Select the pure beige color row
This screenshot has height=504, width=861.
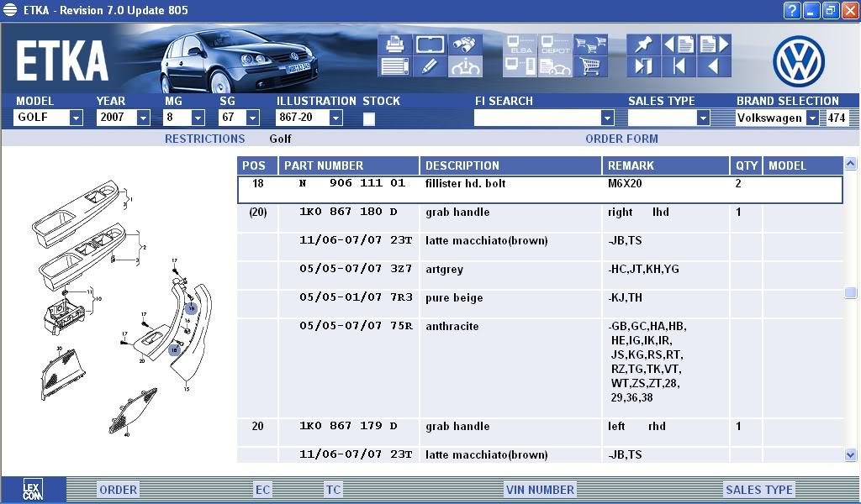tap(541, 298)
